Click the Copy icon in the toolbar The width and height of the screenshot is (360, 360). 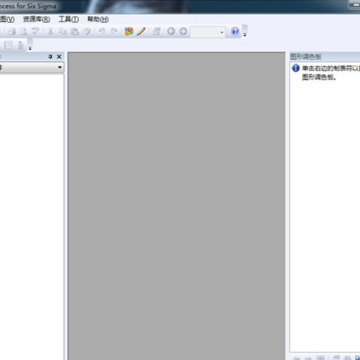[62, 32]
